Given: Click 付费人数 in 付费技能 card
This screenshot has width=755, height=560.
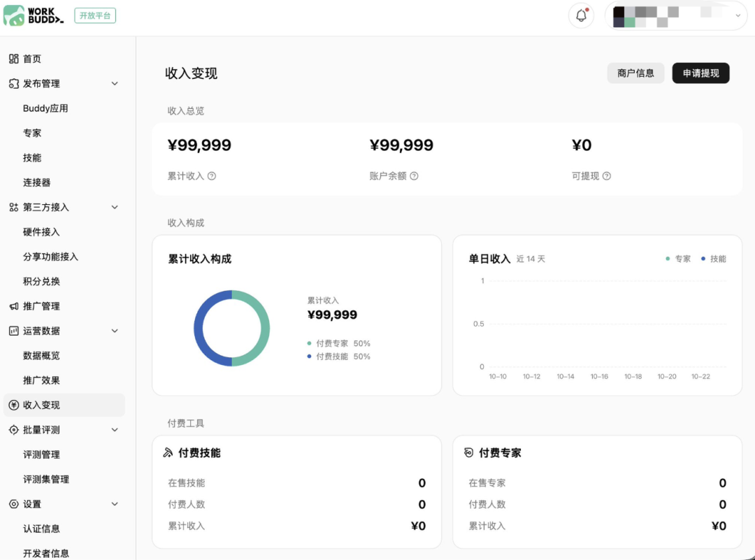Looking at the screenshot, I should tap(187, 505).
